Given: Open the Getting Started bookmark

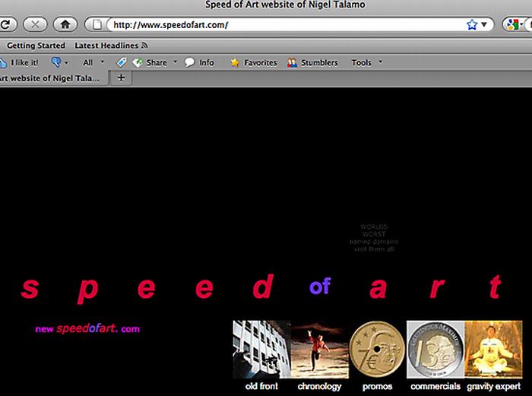Looking at the screenshot, I should point(36,46).
